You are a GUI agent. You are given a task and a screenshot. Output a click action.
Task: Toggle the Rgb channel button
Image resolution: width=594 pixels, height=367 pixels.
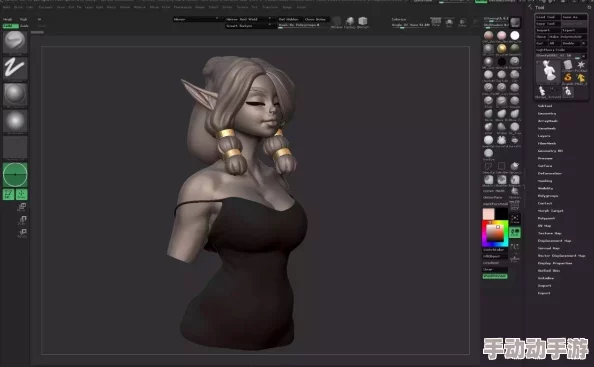click(23, 19)
